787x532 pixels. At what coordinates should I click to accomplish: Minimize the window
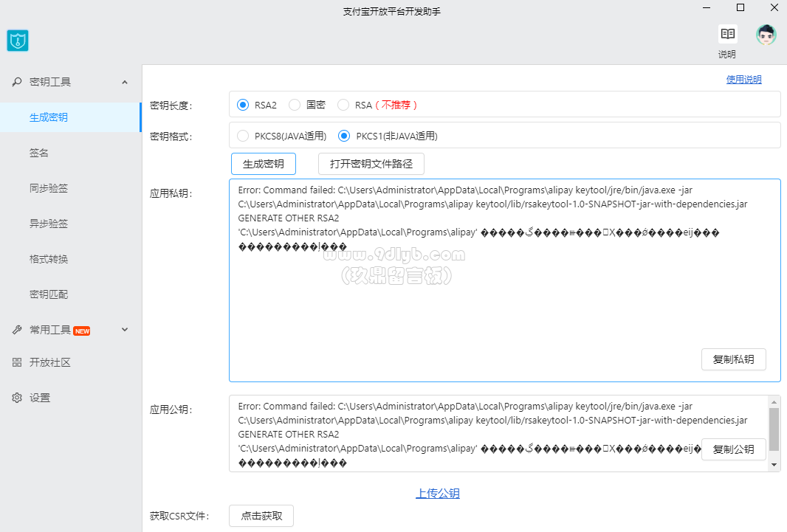(707, 7)
